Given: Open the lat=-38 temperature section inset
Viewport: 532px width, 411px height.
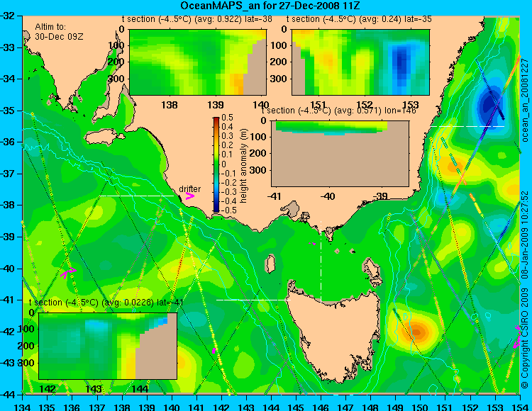Looking at the screenshot, I should point(198,62).
